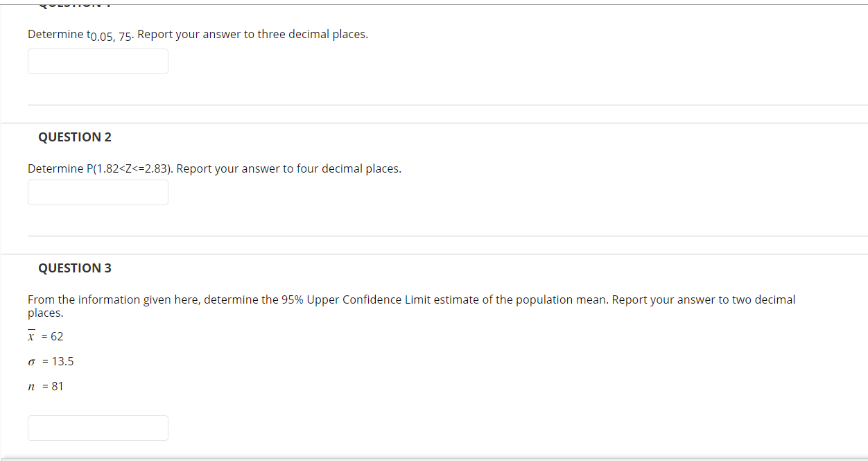Click the x̄ = 62 statistic text

click(45, 336)
